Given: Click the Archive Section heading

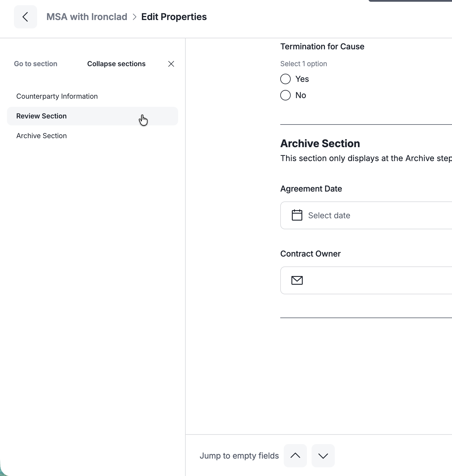Looking at the screenshot, I should click(x=320, y=143).
